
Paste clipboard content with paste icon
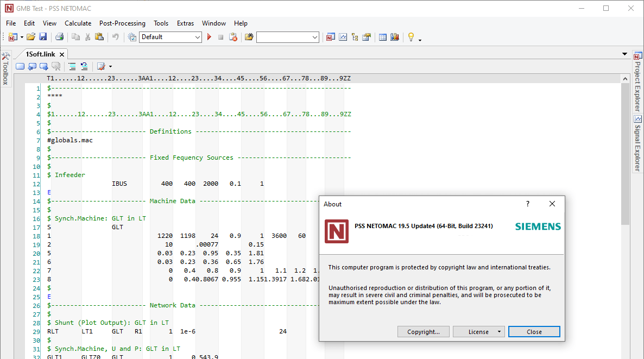tap(99, 37)
